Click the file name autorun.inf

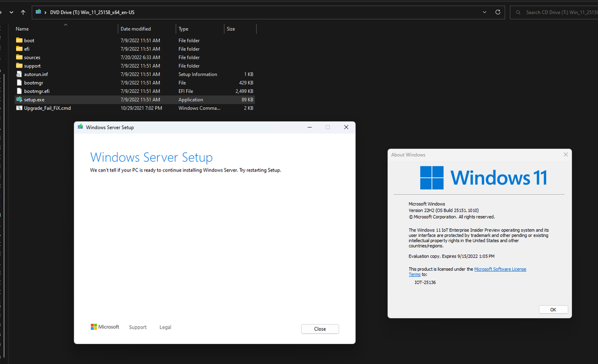pos(36,74)
